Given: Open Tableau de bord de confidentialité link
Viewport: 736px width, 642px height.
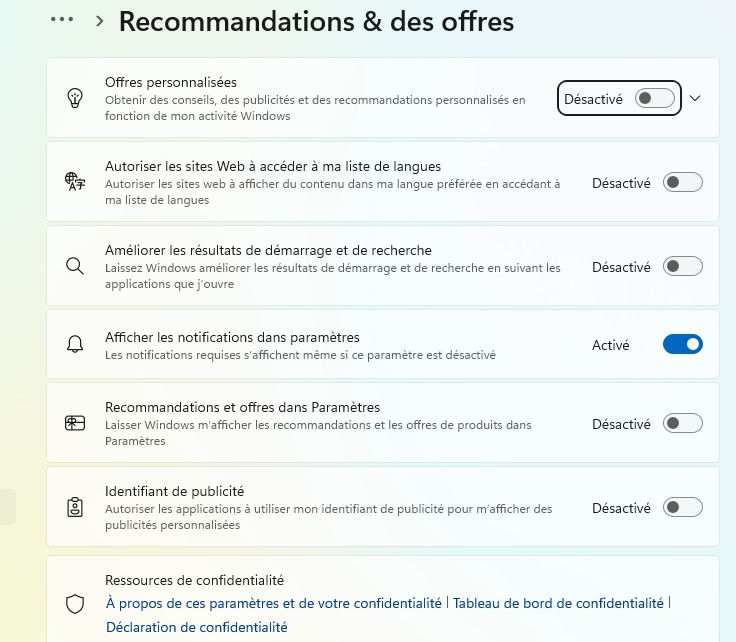Looking at the screenshot, I should (x=558, y=603).
